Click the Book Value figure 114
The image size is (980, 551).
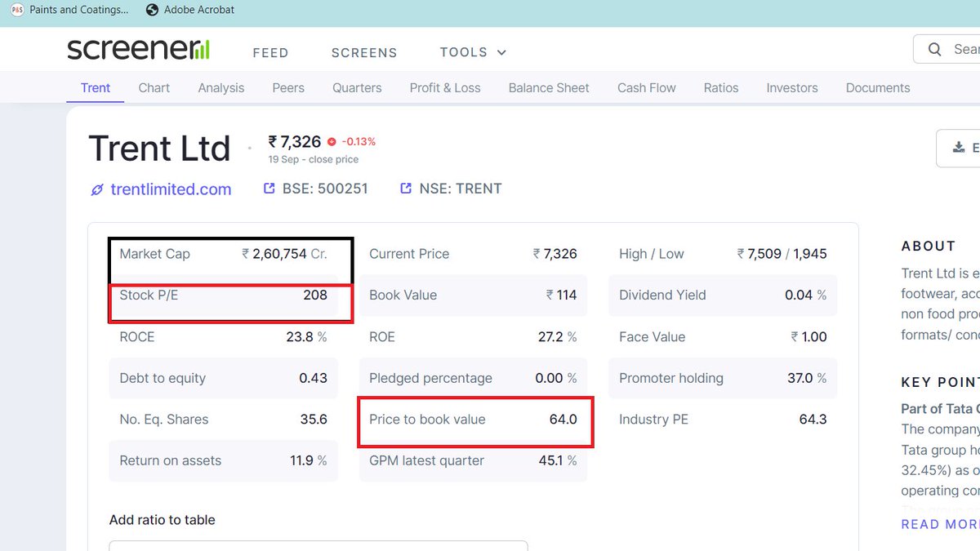click(561, 295)
